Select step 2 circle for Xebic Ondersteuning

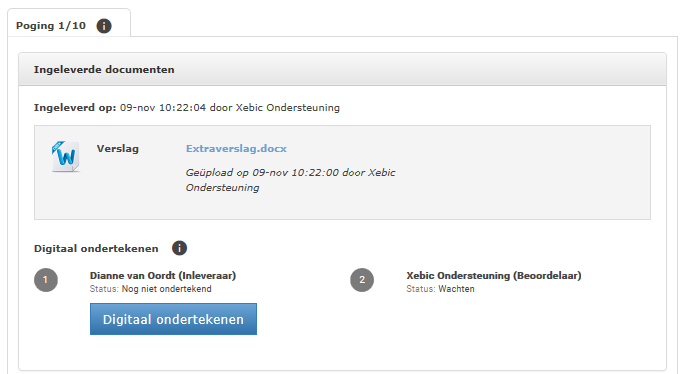click(362, 280)
